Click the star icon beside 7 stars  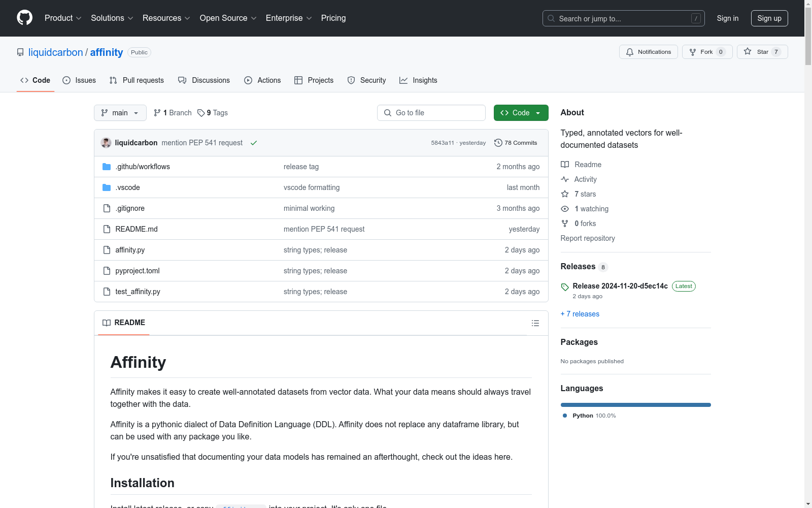click(x=565, y=194)
